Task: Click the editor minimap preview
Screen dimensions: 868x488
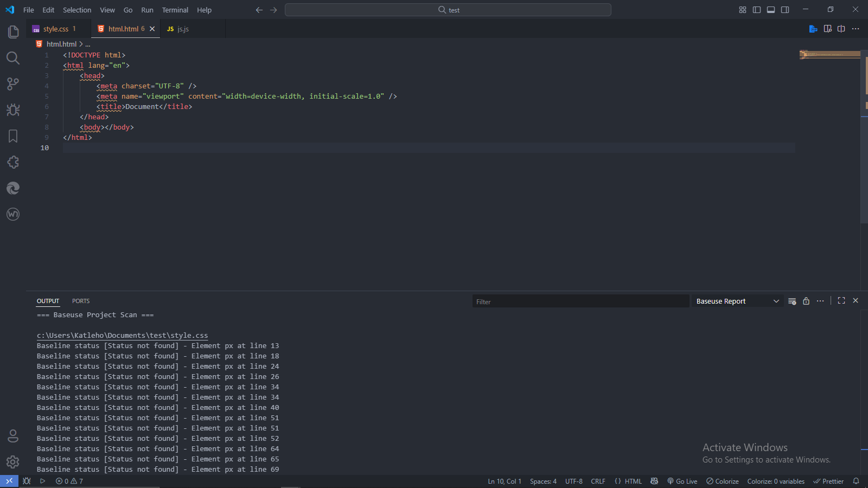Action: tap(829, 54)
